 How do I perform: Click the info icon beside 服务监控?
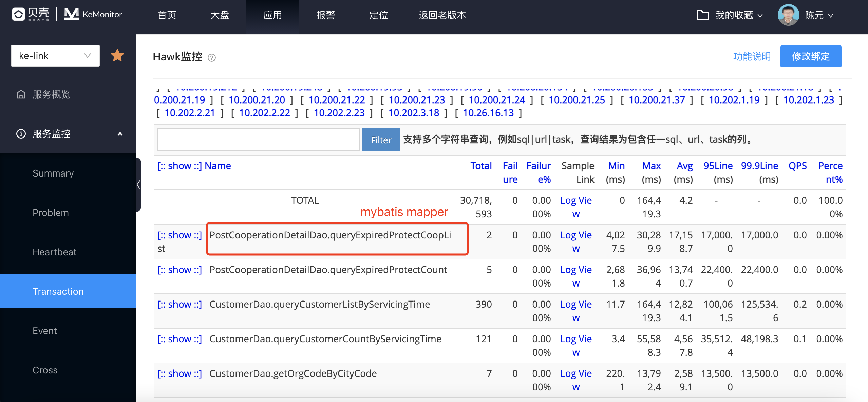click(x=21, y=134)
